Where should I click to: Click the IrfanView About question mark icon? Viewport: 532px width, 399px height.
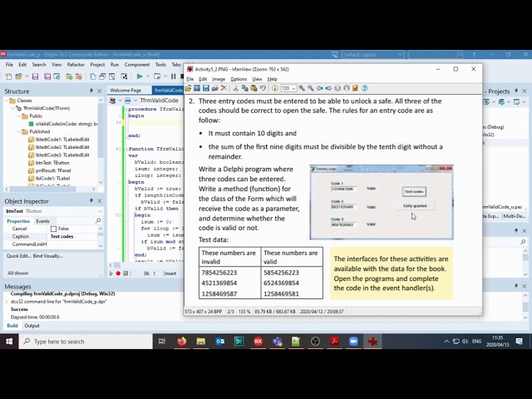[364, 88]
